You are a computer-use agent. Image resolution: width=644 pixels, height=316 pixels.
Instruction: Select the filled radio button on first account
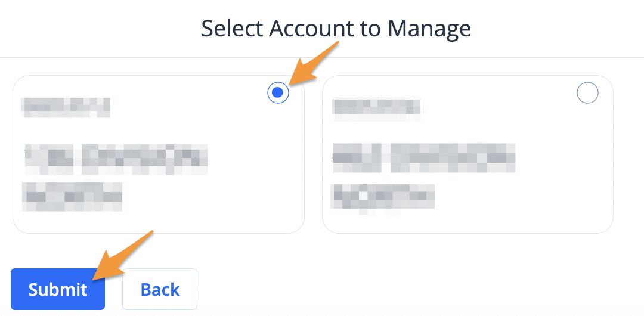[278, 93]
